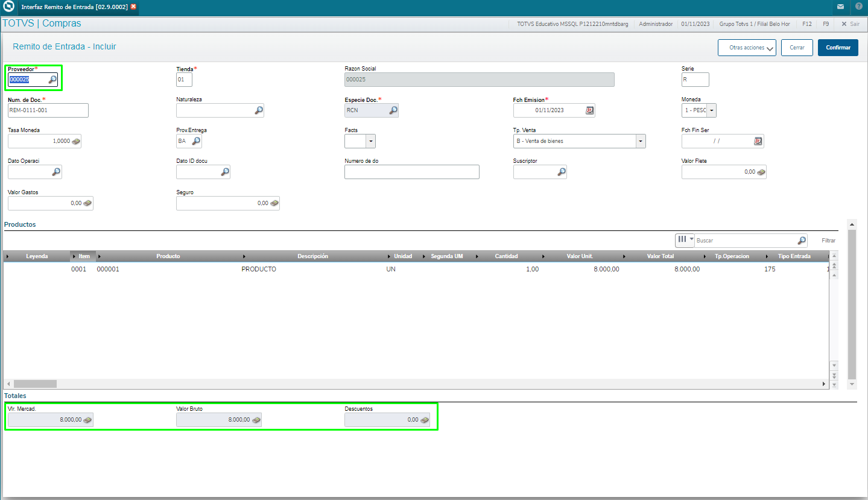868x500 pixels.
Task: Click the Num. de Doc. field
Action: point(48,110)
